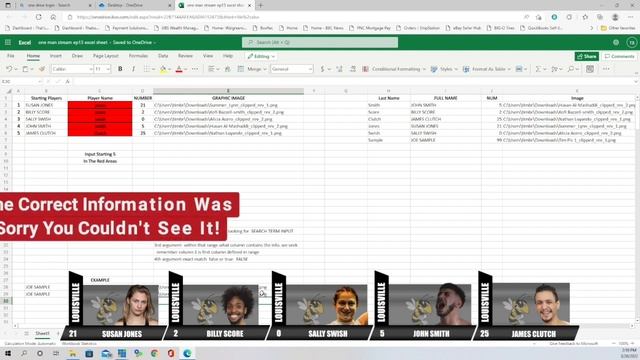Viewport: 640px width, 360px height.
Task: Select the Format Painter icon
Action: point(42,69)
